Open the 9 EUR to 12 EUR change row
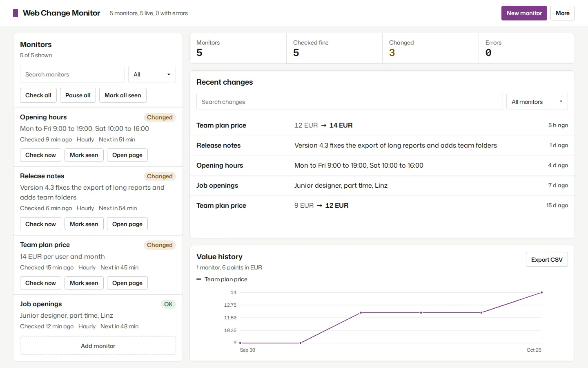 (x=382, y=205)
